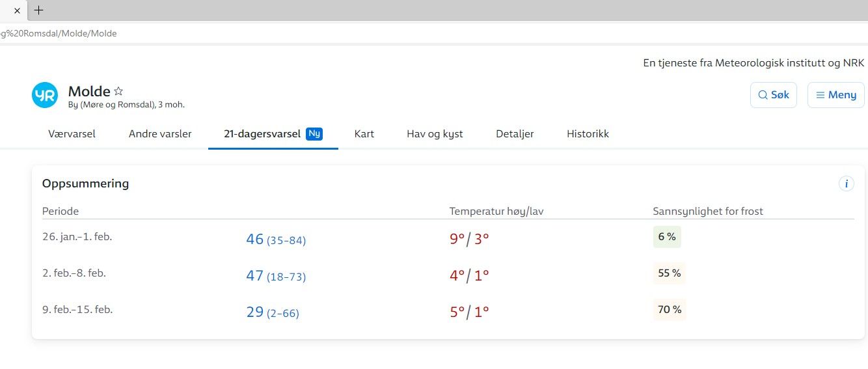Click the YR logo icon
The width and height of the screenshot is (868, 369).
point(45,95)
